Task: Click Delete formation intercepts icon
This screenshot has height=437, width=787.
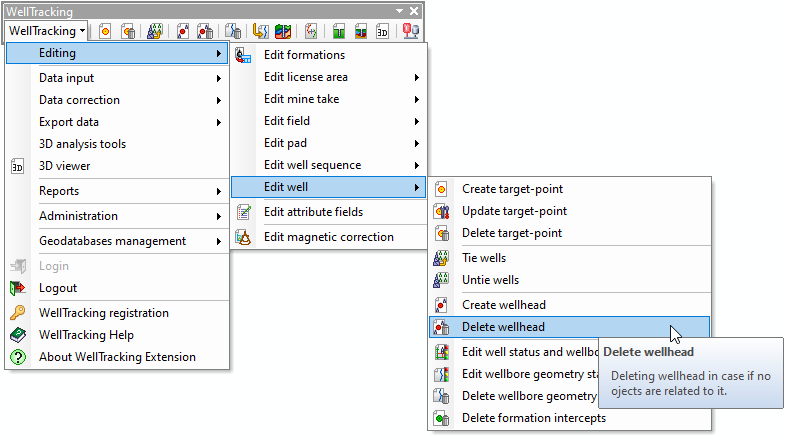Action: tap(441, 418)
